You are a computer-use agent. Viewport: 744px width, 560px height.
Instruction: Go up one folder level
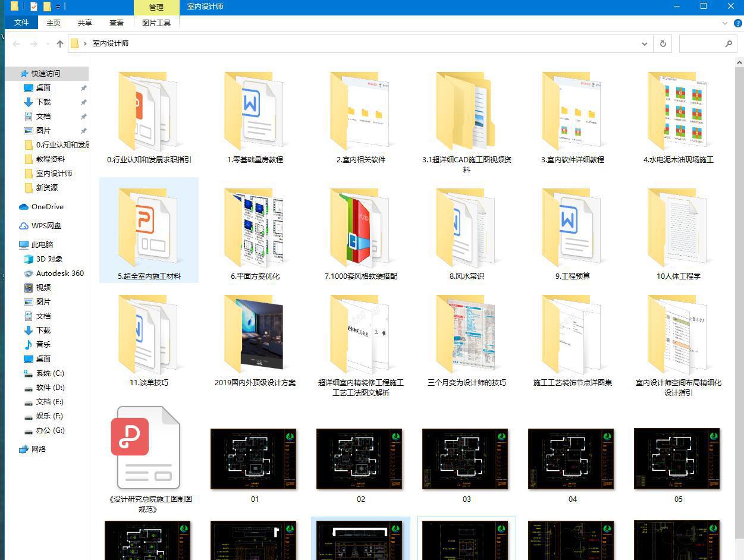pyautogui.click(x=60, y=43)
